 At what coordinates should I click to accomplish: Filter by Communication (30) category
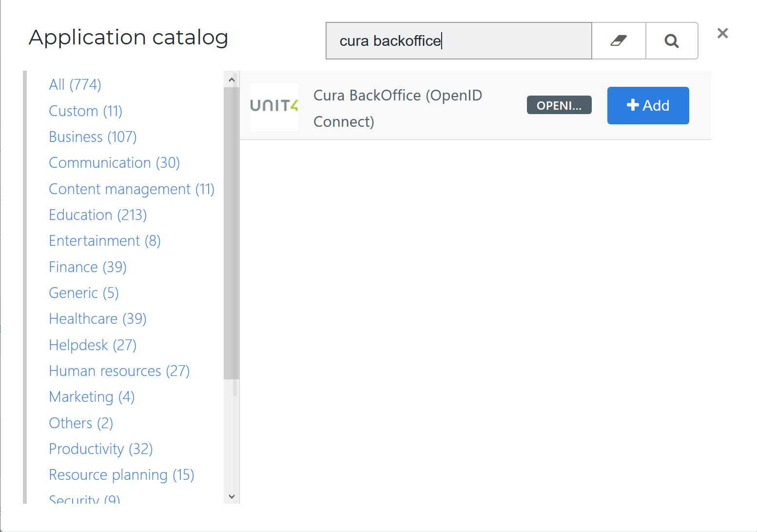(x=115, y=163)
